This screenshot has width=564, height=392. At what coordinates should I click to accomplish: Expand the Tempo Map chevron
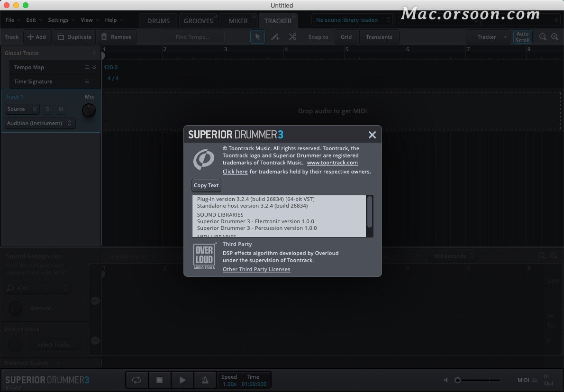[94, 67]
